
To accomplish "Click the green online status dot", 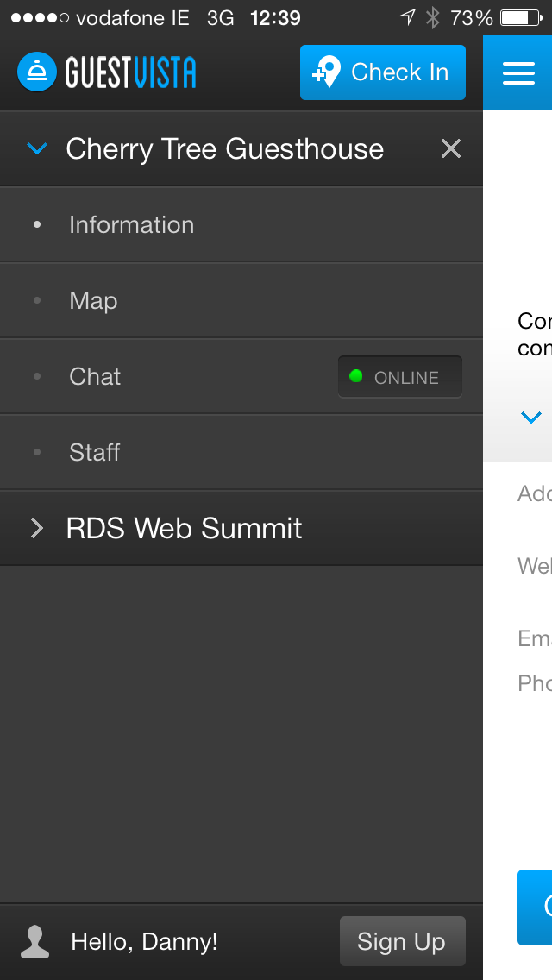I will 355,376.
